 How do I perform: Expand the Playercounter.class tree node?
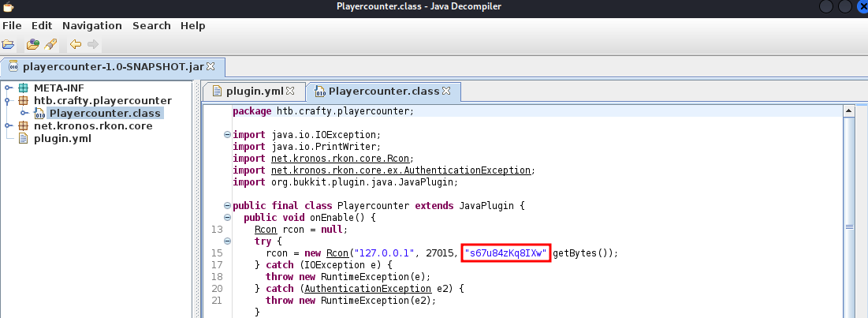[24, 114]
